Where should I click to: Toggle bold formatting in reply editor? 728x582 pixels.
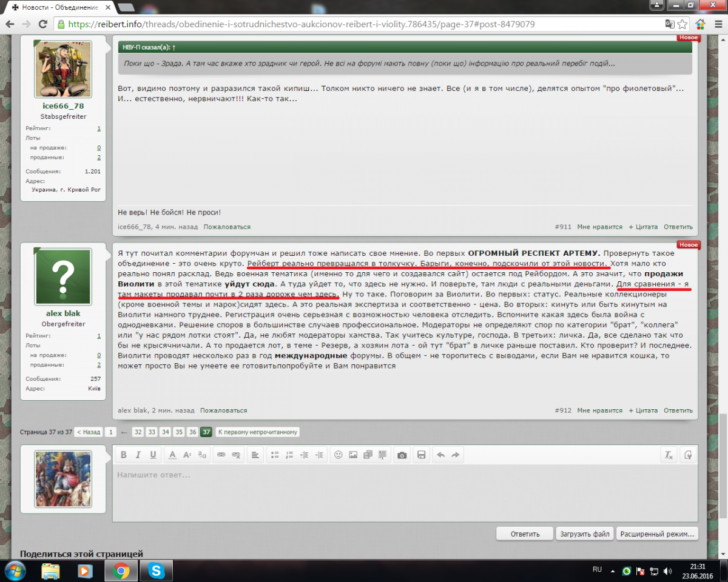pyautogui.click(x=124, y=455)
